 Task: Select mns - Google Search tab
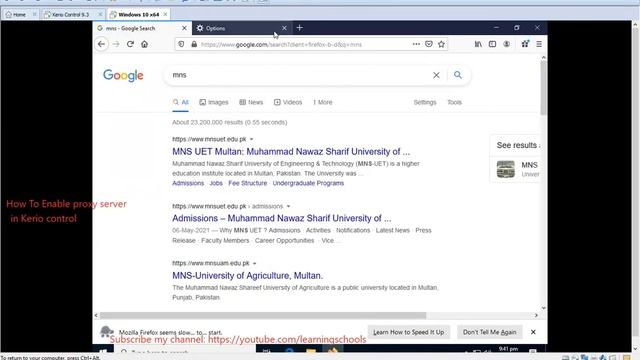coord(142,28)
